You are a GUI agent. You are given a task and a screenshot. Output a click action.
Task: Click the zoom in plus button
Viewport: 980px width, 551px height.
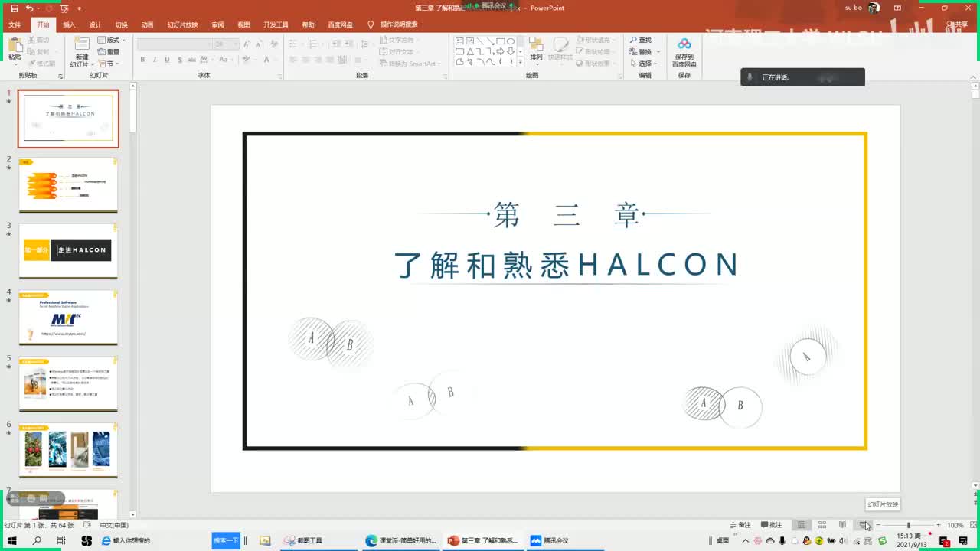(939, 525)
